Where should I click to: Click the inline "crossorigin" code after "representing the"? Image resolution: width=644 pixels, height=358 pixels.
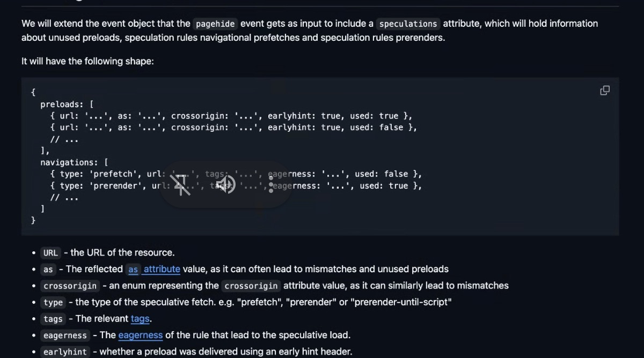pos(251,286)
